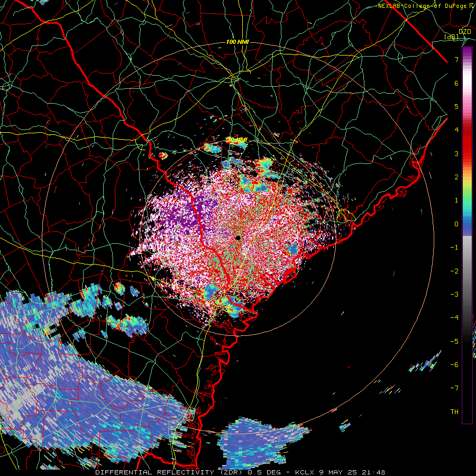476x476 pixels.
Task: Click the [dB] units label
Action: [x=452, y=36]
